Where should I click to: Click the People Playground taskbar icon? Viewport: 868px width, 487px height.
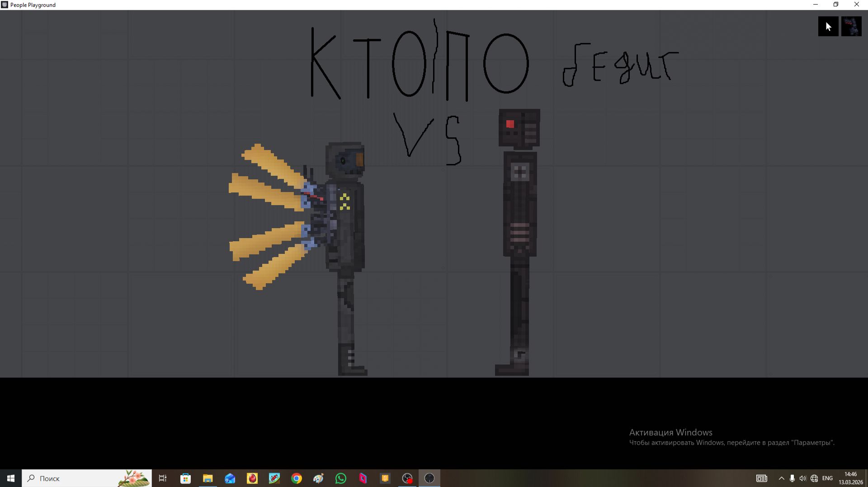pos(429,478)
